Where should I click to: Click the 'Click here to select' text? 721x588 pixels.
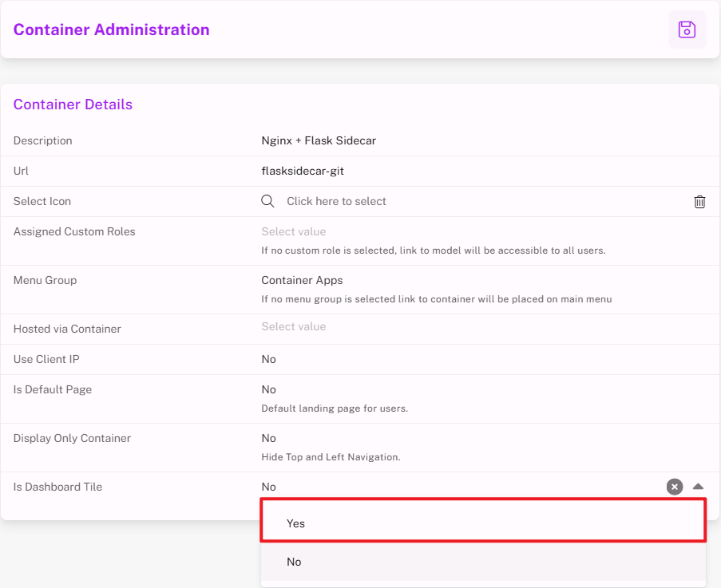[x=336, y=201]
